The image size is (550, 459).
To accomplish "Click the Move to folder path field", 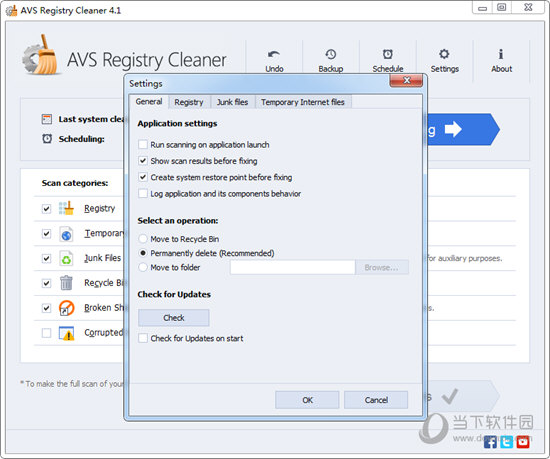I will pyautogui.click(x=293, y=268).
